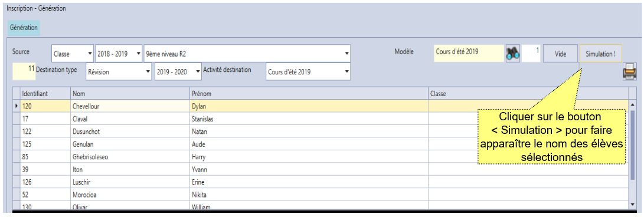Open the 2019 - 2020 year dropdown
This screenshot has width=644, height=217.
point(178,72)
